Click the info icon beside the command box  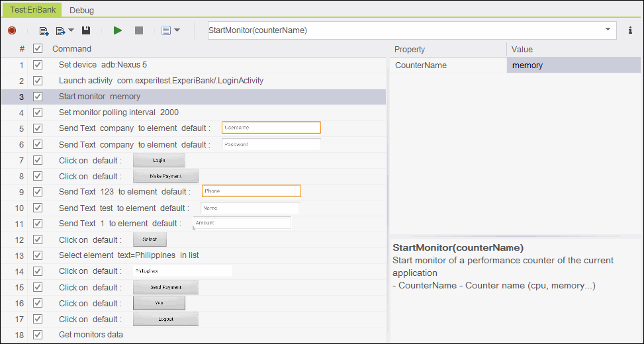pyautogui.click(x=630, y=30)
